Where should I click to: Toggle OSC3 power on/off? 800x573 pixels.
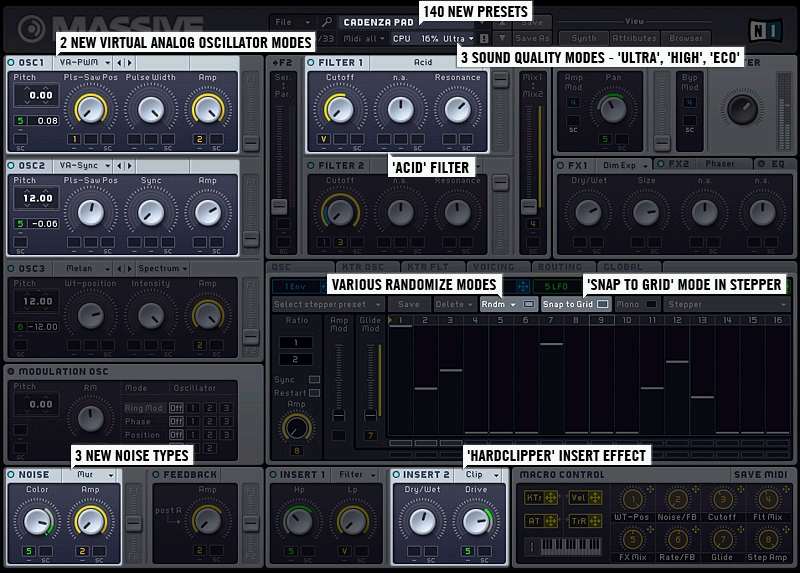click(x=11, y=269)
